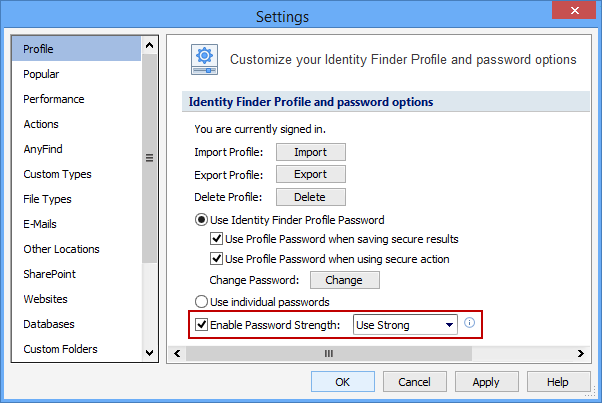Click sidebar scroll down arrow

150,352
